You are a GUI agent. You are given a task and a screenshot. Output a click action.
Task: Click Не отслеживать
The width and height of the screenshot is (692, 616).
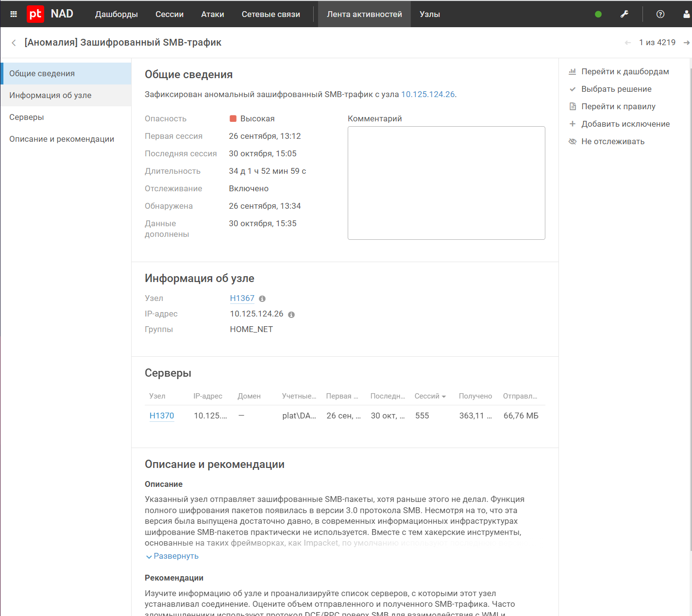click(613, 141)
